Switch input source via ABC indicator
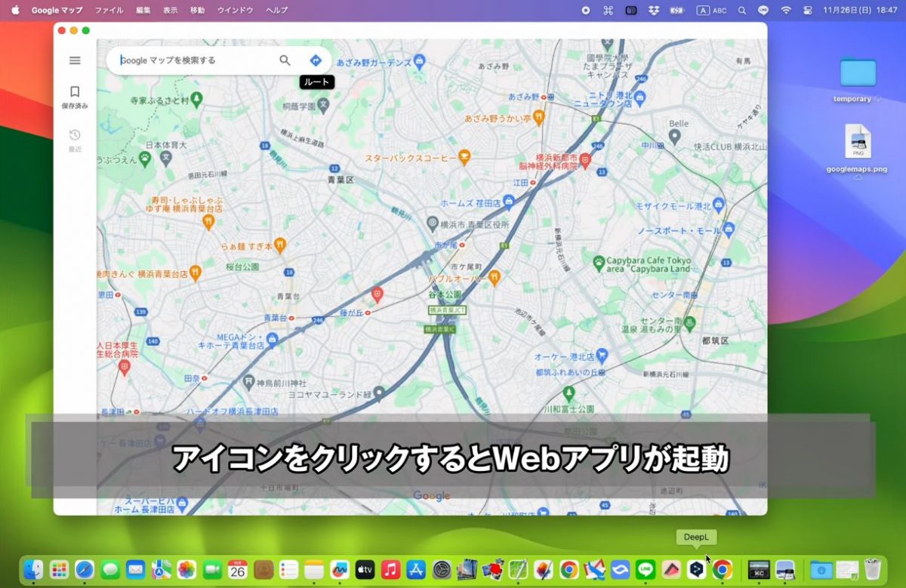The width and height of the screenshot is (906, 588). [x=712, y=11]
